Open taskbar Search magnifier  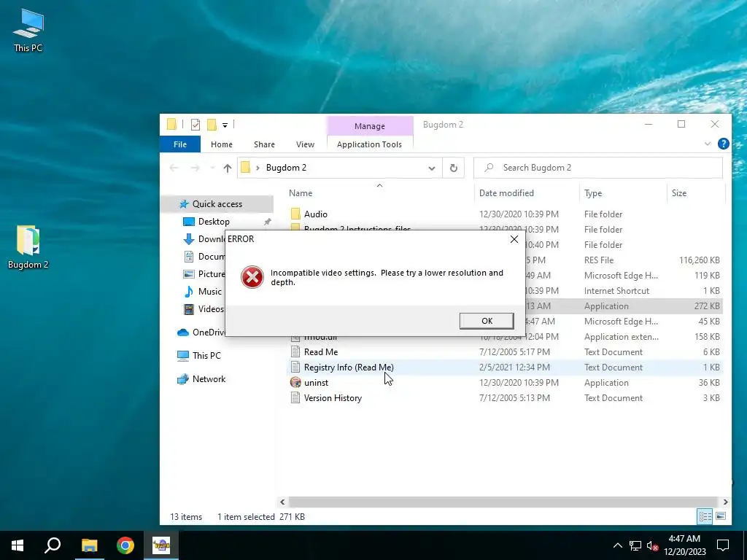click(53, 545)
